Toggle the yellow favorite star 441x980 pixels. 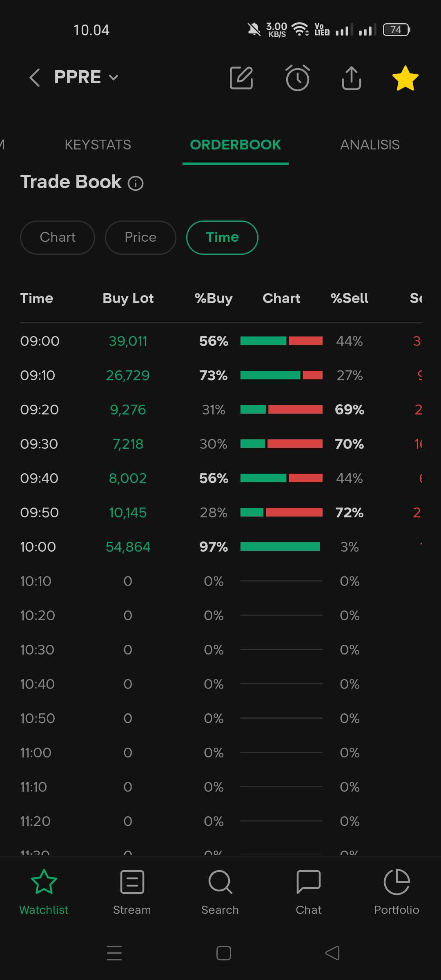(405, 78)
